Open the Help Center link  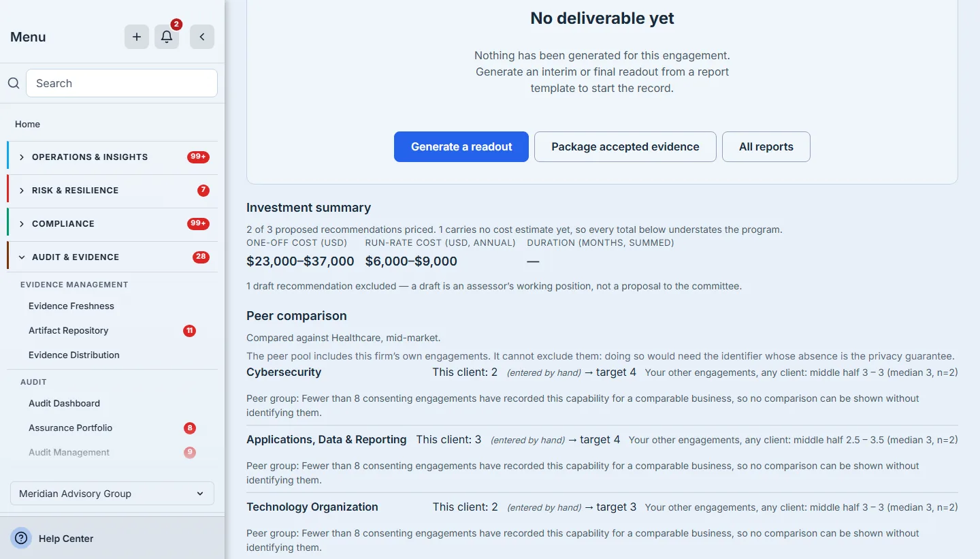[66, 539]
